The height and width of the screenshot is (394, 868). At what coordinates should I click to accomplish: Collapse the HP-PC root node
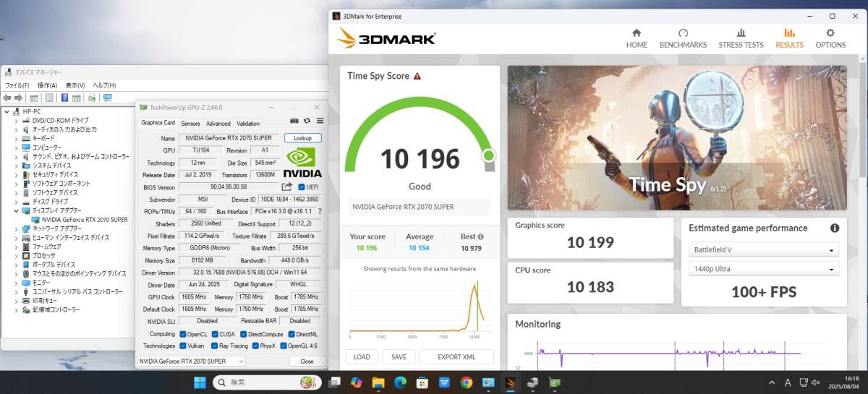point(7,111)
